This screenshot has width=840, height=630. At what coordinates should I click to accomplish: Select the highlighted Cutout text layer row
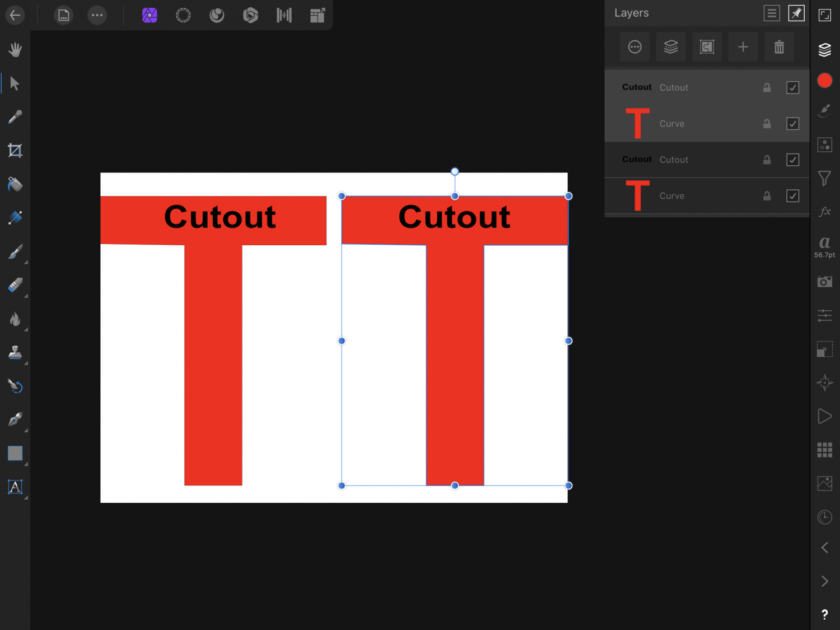pos(707,87)
